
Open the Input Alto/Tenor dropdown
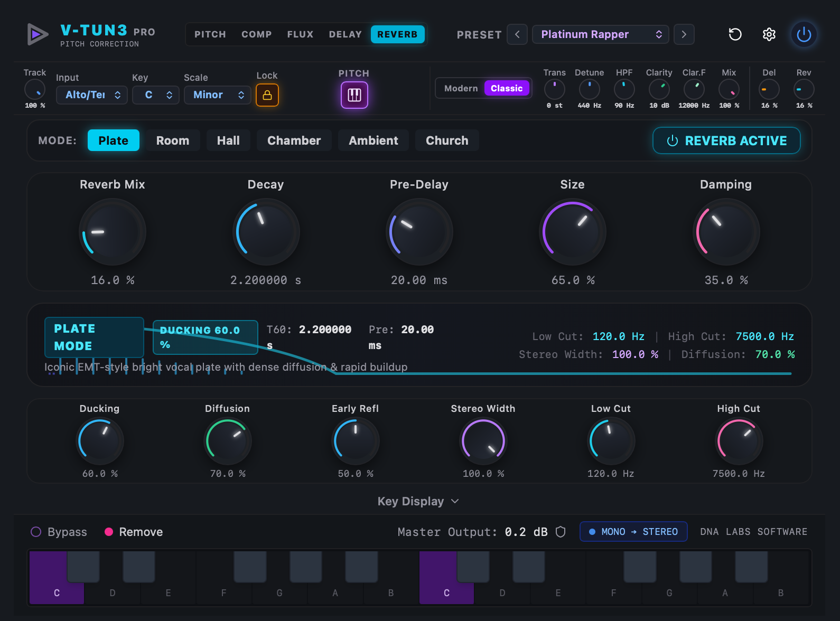coord(92,95)
